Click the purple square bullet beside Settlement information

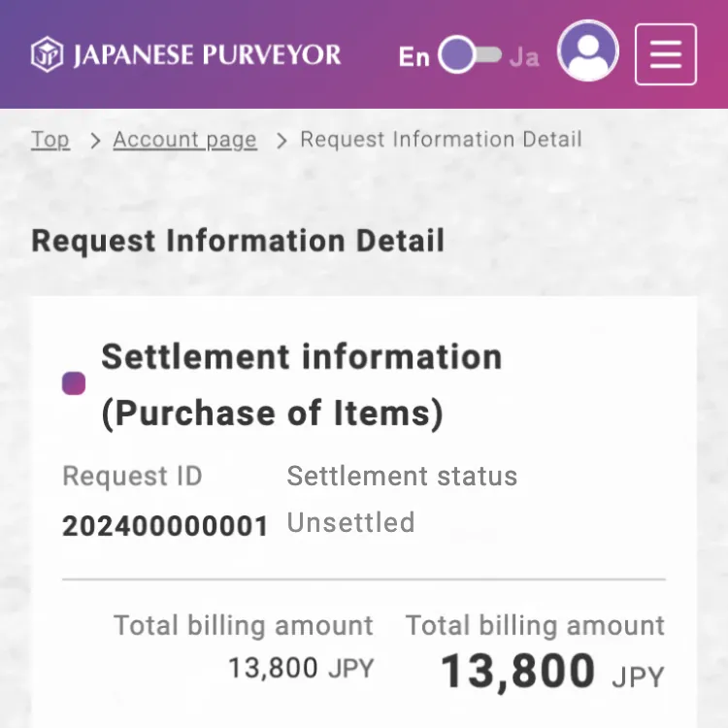tap(74, 384)
